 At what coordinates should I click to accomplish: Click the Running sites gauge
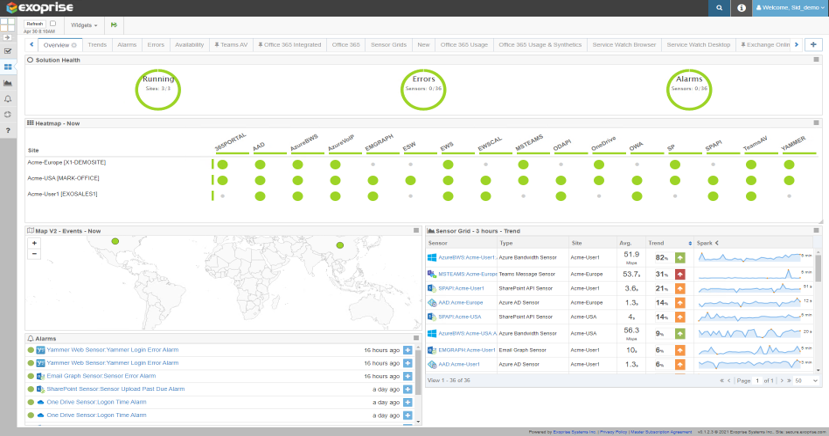pos(158,89)
